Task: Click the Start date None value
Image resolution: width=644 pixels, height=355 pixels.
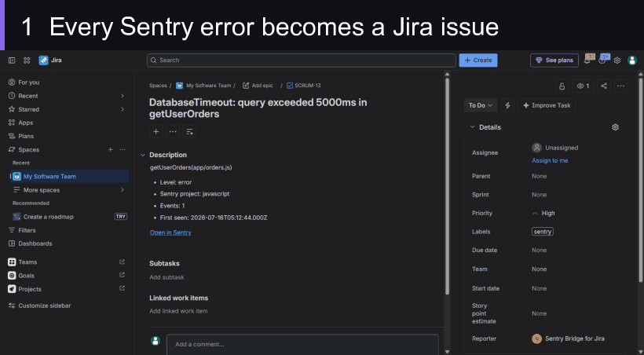Action: point(539,288)
